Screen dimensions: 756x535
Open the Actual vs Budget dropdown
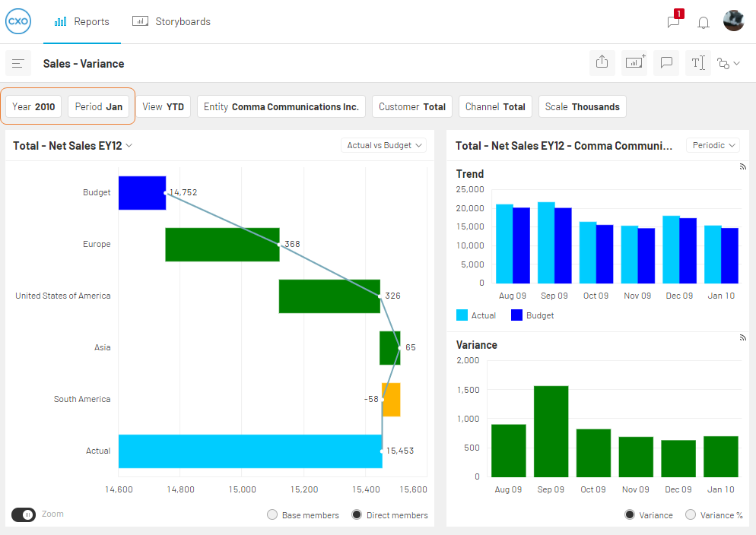coord(384,145)
